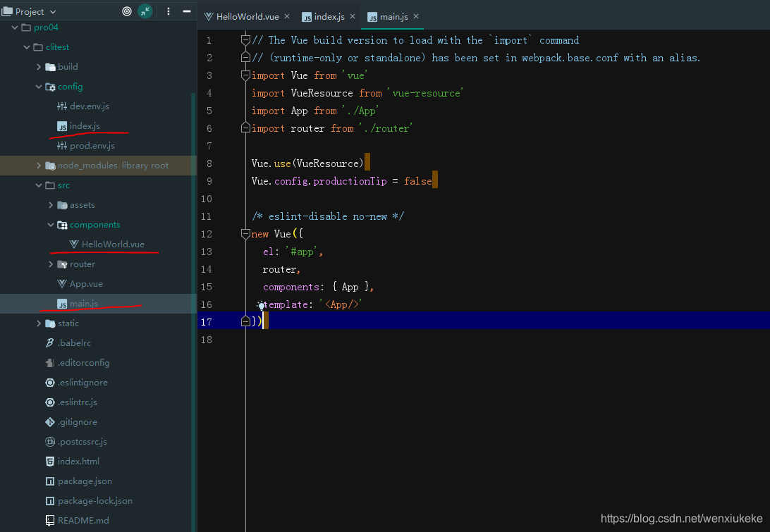The width and height of the screenshot is (770, 532).
Task: Collapse the components folder
Action: coord(51,225)
